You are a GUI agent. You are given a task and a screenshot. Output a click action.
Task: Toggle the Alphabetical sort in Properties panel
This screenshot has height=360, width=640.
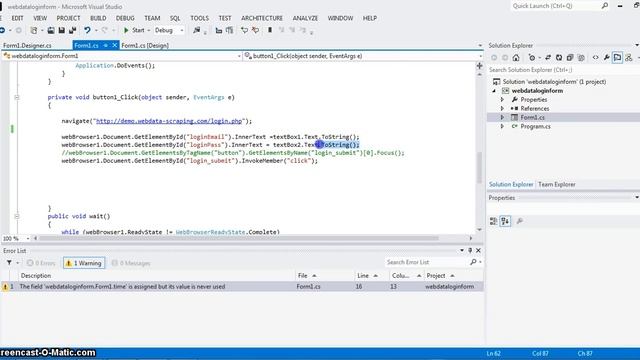505,221
